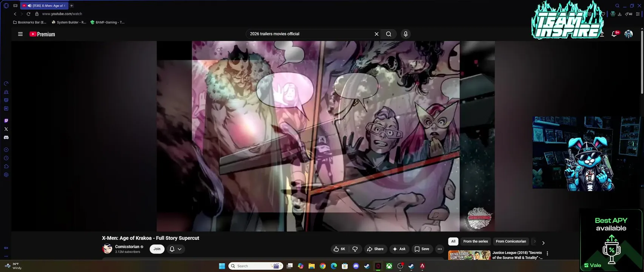Open the Vale Best APY ad

[611, 240]
